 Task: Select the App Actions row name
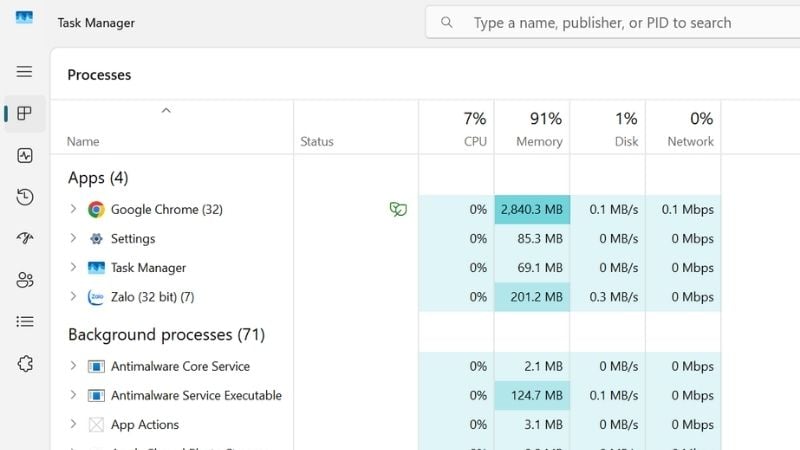(x=145, y=424)
